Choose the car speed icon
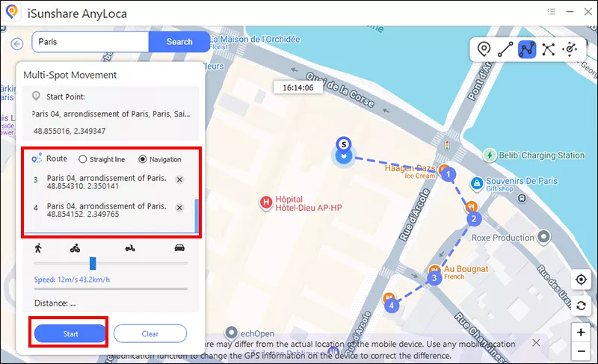Viewport: 598px width, 364px height. [179, 248]
